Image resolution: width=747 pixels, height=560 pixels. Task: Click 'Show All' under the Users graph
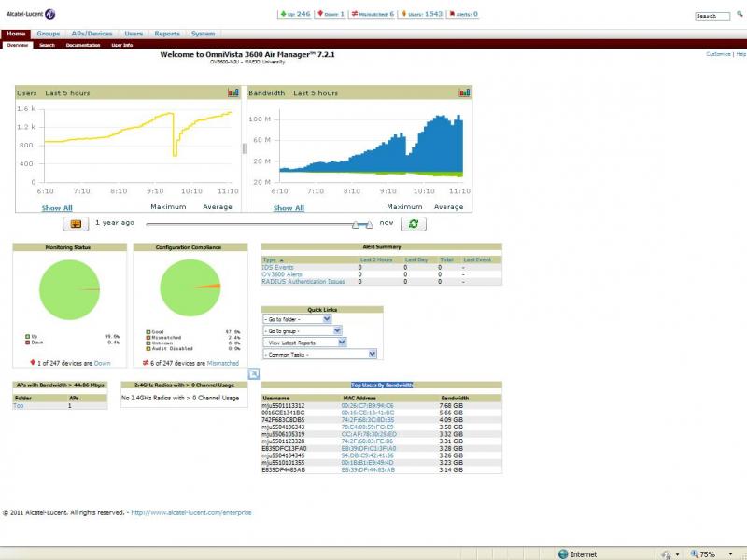[56, 208]
